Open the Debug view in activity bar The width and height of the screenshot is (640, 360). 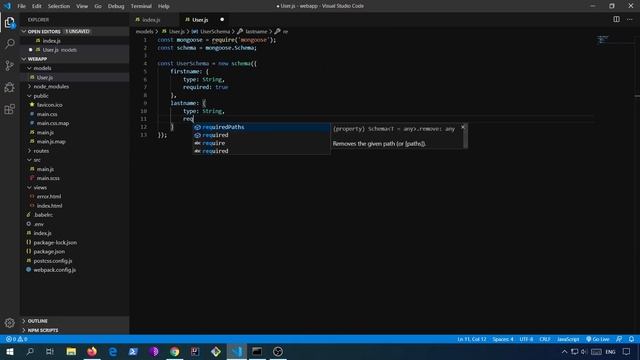pos(10,87)
